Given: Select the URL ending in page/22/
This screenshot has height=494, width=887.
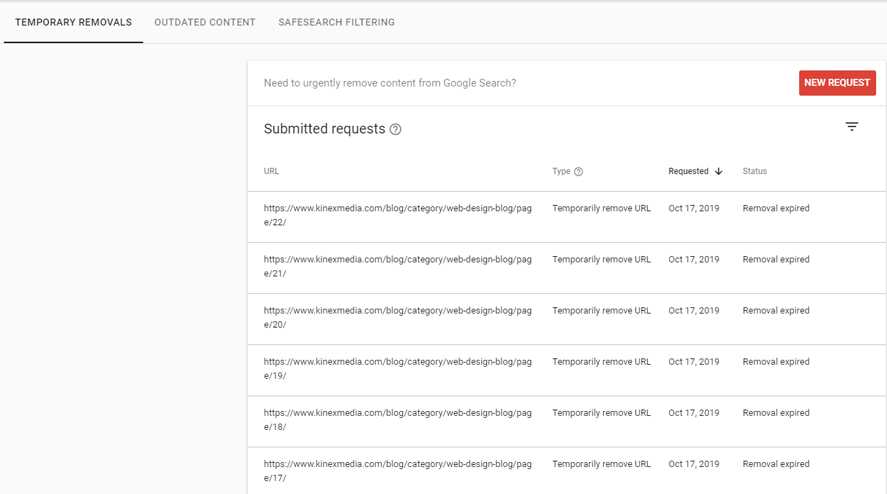Looking at the screenshot, I should pyautogui.click(x=398, y=215).
